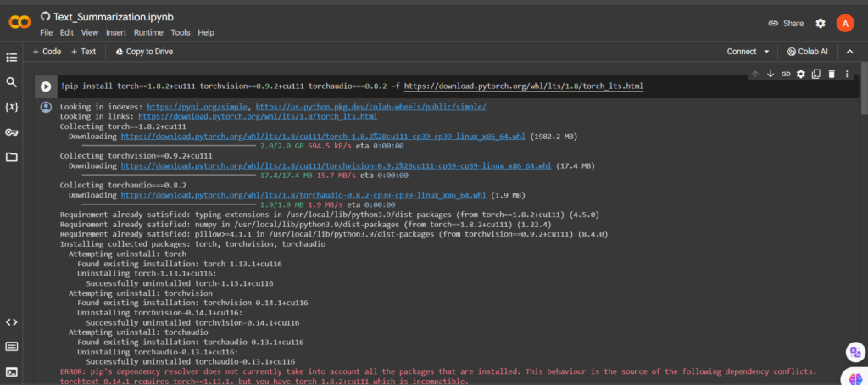Add a new Code cell
The width and height of the screenshot is (868, 385).
[47, 52]
